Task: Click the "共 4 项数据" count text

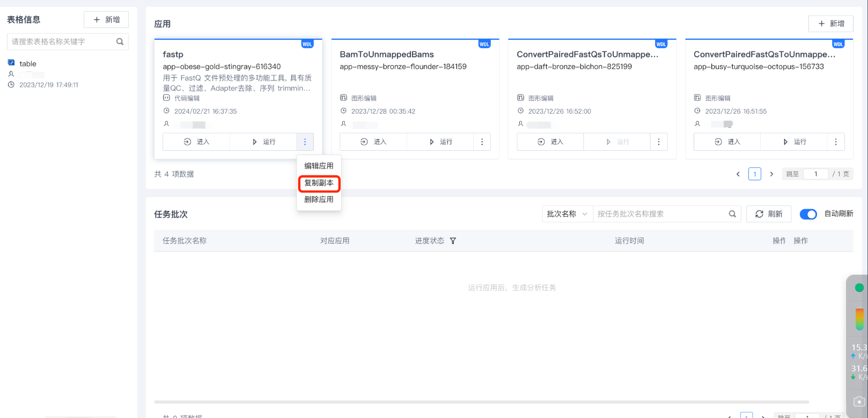Action: coord(174,174)
